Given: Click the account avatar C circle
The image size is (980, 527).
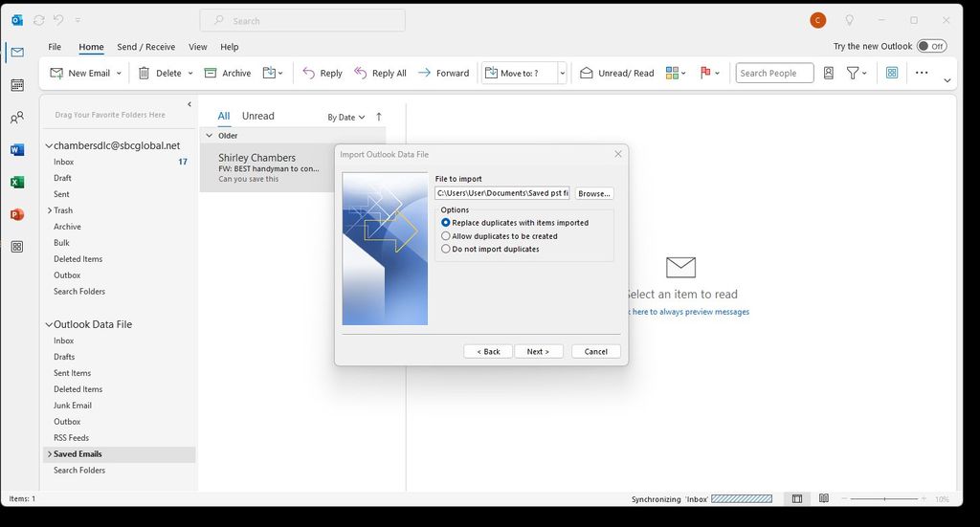Looking at the screenshot, I should pos(817,20).
